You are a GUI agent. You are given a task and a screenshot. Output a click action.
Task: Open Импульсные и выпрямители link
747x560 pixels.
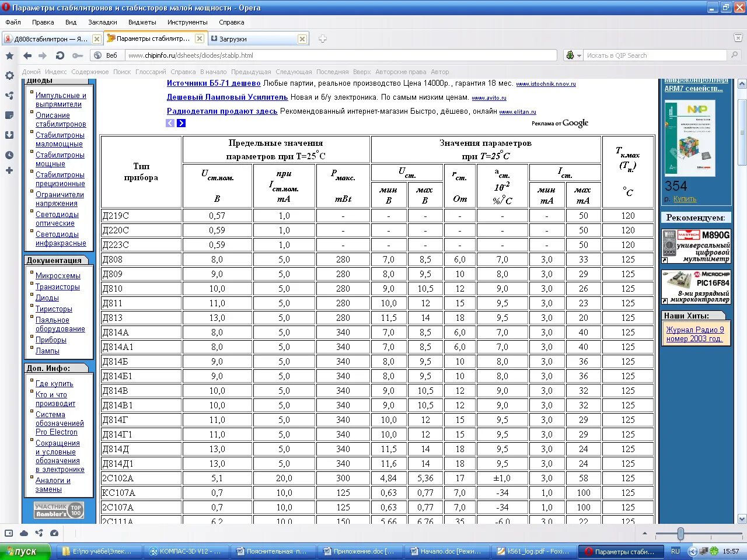click(x=61, y=100)
